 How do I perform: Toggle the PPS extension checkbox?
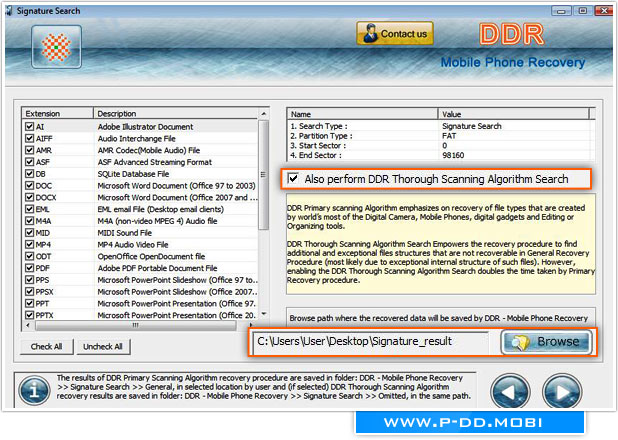(29, 280)
